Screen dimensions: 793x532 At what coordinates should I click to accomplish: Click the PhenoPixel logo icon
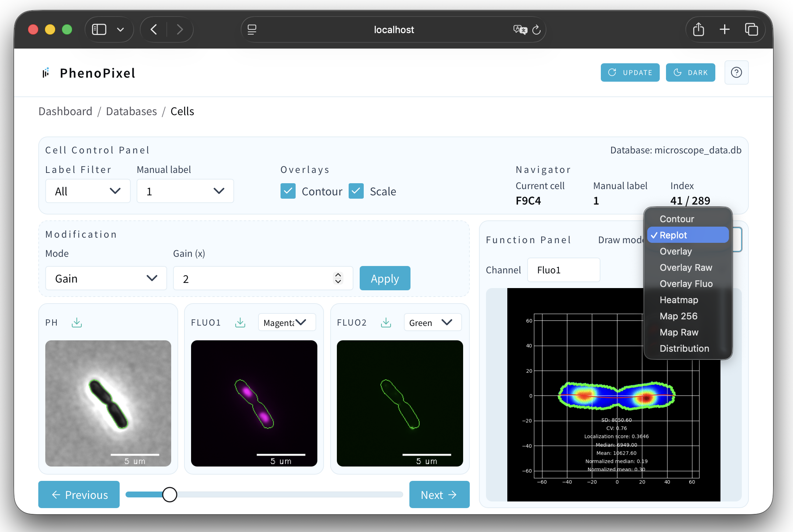46,73
